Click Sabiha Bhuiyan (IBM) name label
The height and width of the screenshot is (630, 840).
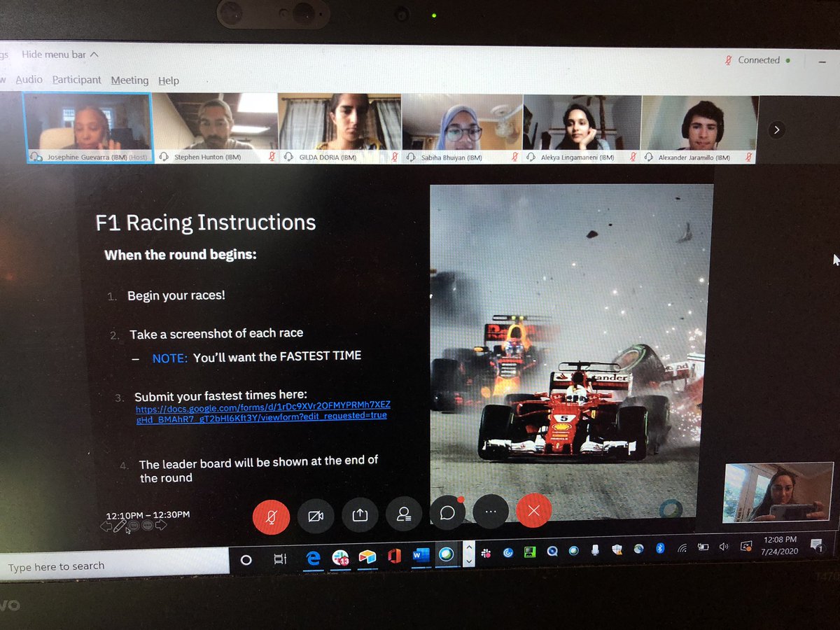coord(451,157)
